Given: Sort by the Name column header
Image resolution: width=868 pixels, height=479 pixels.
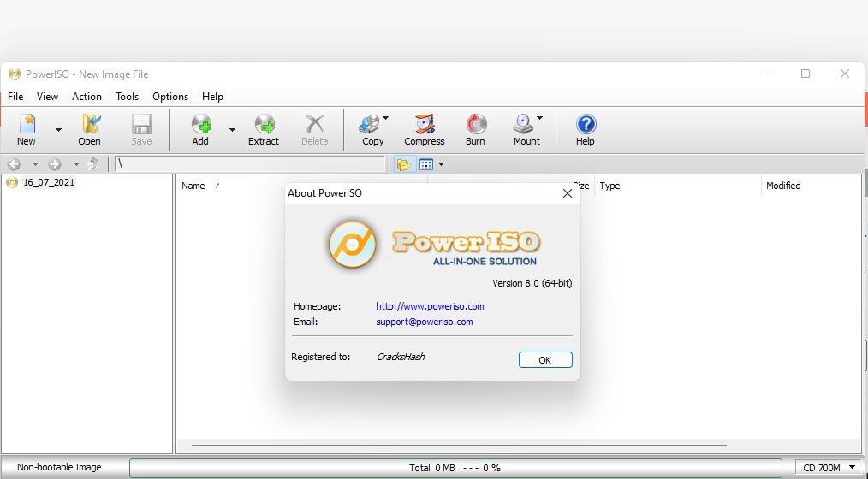Looking at the screenshot, I should click(x=193, y=186).
